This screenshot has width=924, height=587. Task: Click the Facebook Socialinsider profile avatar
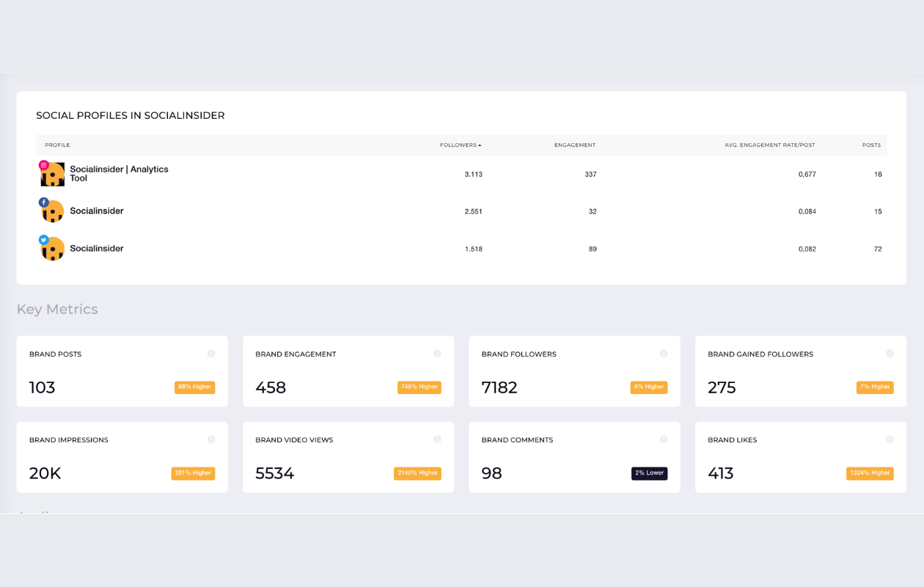tap(53, 211)
